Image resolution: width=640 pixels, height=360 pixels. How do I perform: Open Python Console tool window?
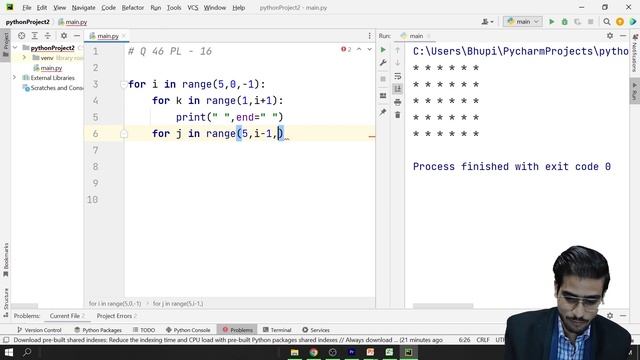tap(188, 330)
